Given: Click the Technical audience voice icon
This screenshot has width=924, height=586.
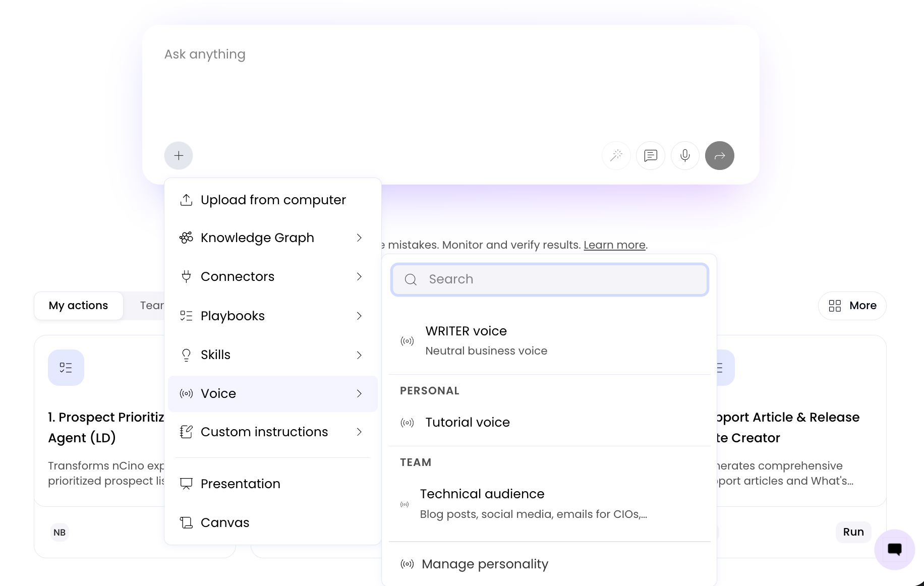Looking at the screenshot, I should [x=405, y=504].
